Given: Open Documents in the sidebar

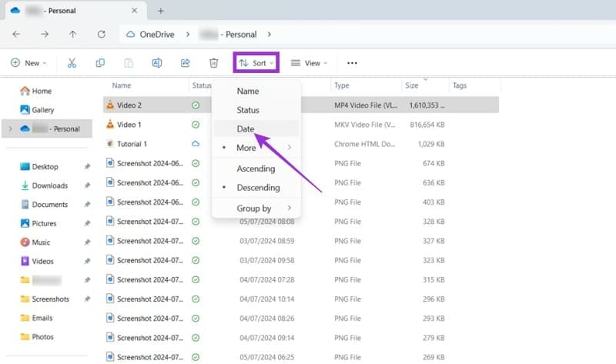Looking at the screenshot, I should (x=44, y=204).
